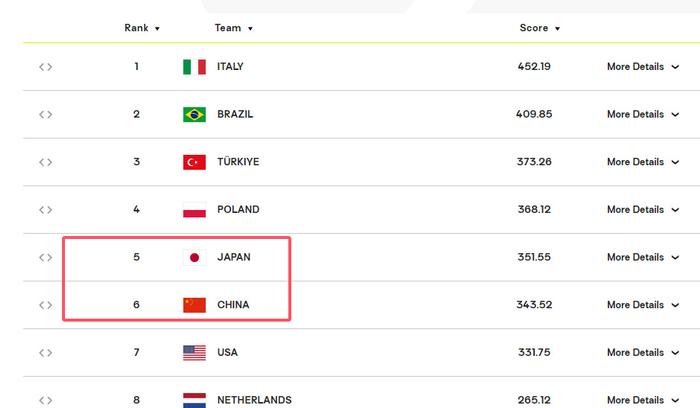Click the China flag icon

194,305
